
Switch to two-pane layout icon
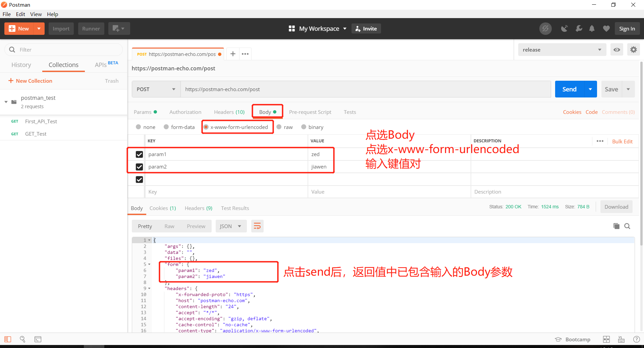click(606, 339)
